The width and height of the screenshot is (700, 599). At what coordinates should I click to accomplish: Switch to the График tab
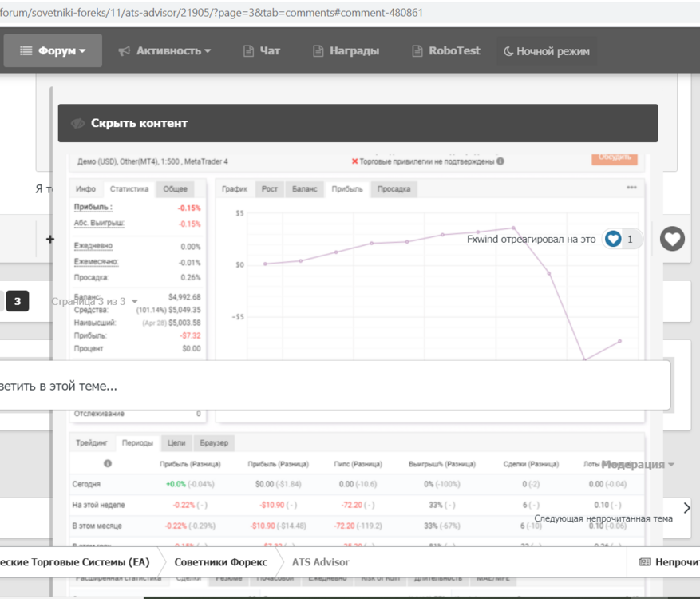coord(235,189)
